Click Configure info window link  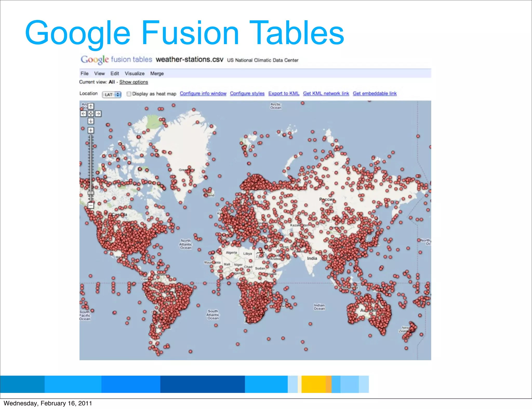click(203, 93)
